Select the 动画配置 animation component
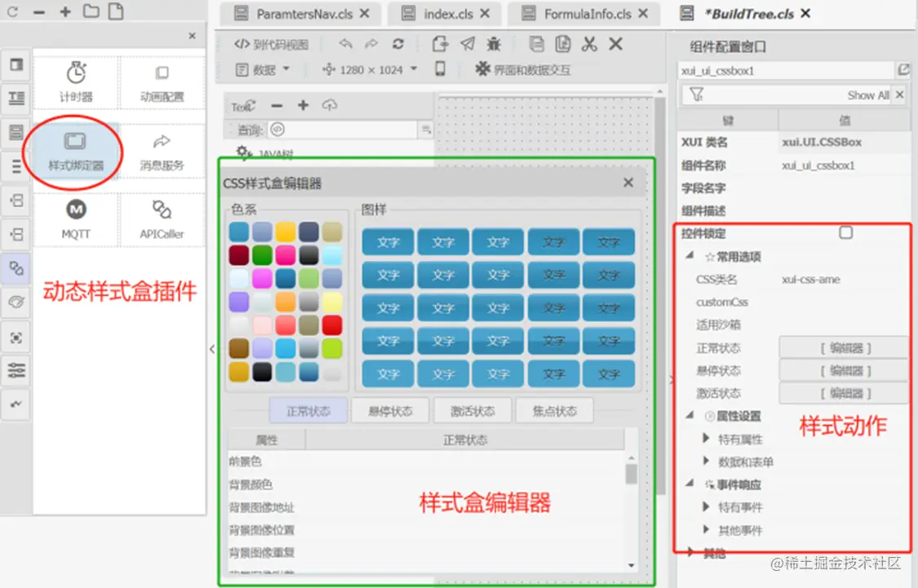 pyautogui.click(x=162, y=82)
